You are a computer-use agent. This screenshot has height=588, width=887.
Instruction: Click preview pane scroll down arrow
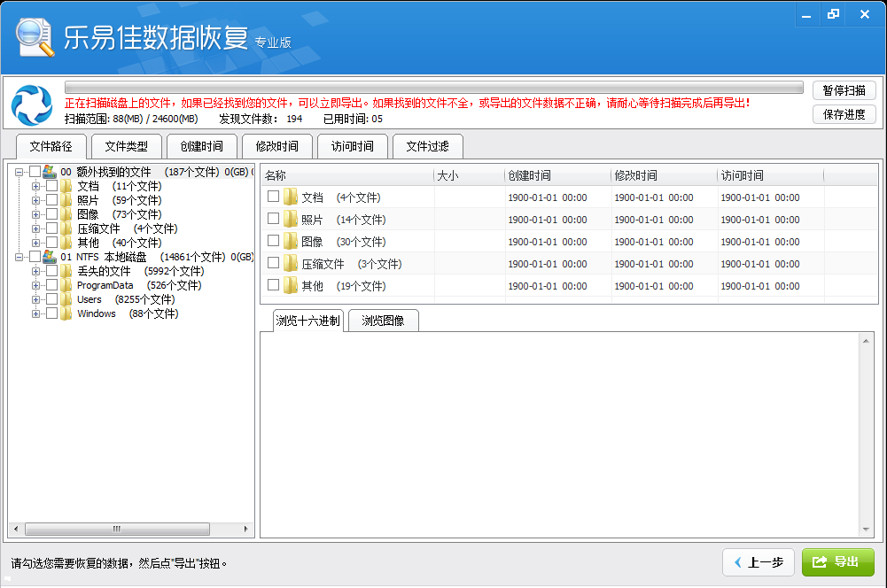[866, 530]
